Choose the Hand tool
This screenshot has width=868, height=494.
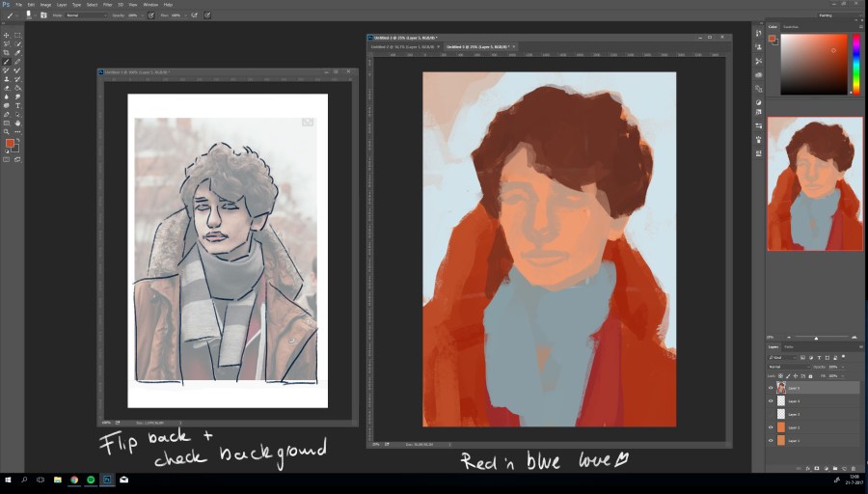(17, 123)
